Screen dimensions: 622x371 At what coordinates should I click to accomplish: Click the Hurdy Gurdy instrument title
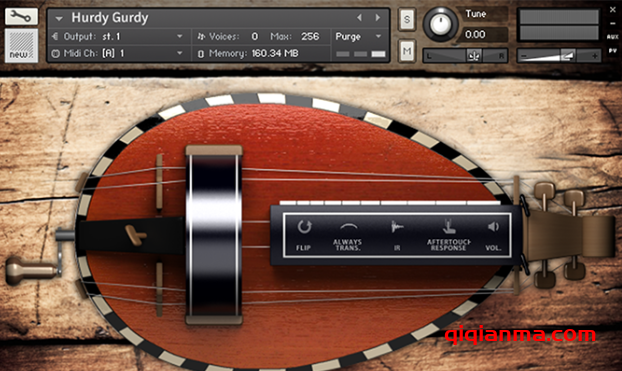[109, 18]
